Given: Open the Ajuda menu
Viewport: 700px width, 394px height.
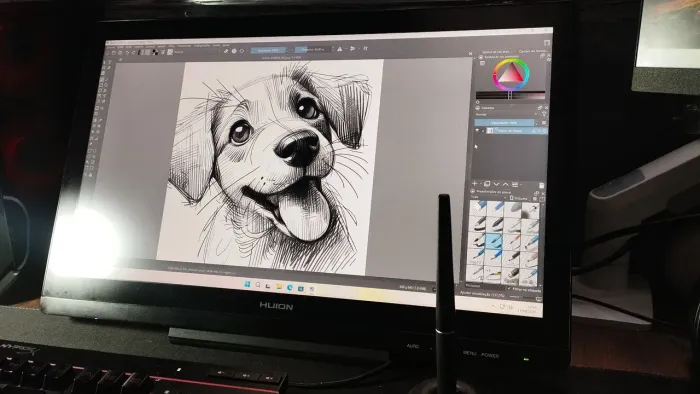Looking at the screenshot, I should pyautogui.click(x=226, y=46).
